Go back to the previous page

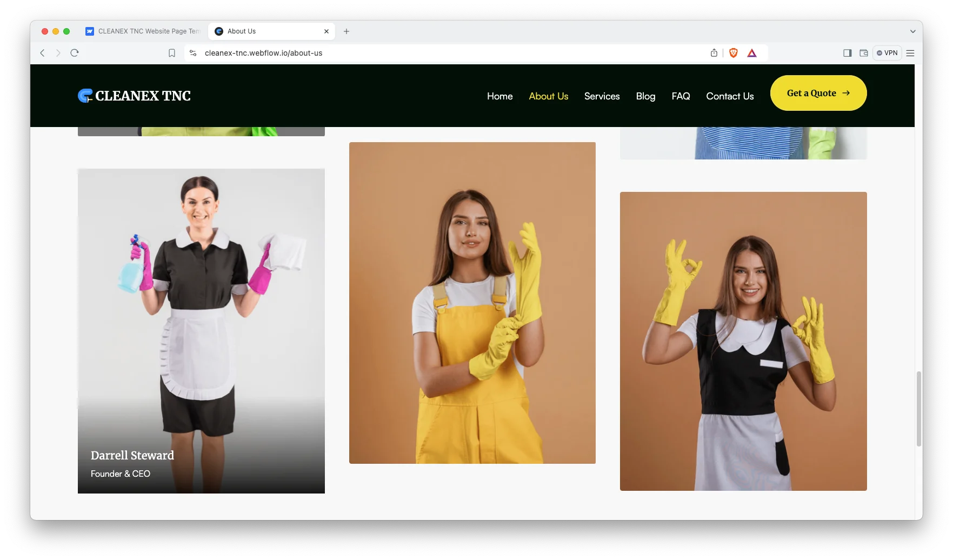(42, 53)
